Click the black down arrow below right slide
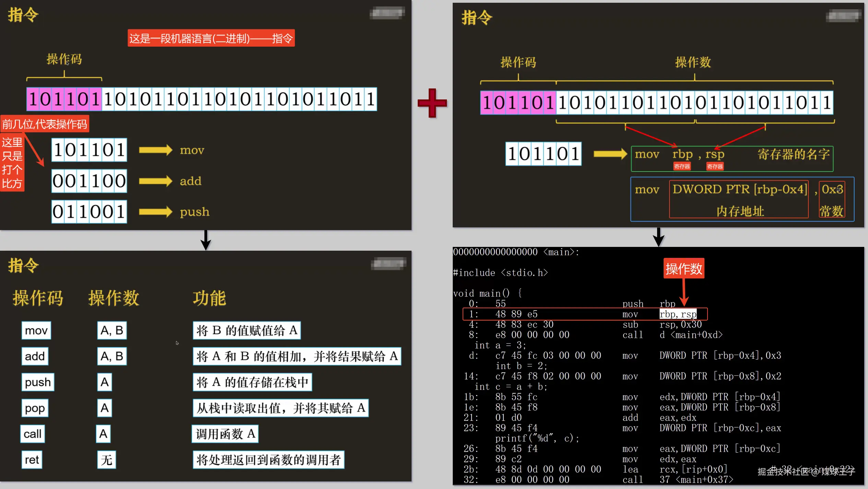The height and width of the screenshot is (489, 868). coord(658,237)
